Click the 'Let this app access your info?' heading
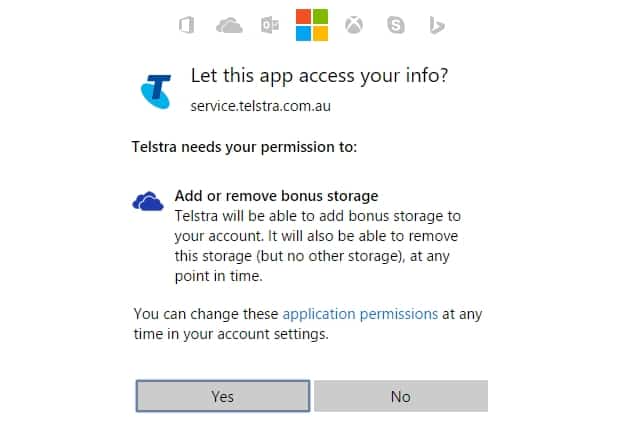The image size is (643, 444). click(319, 76)
